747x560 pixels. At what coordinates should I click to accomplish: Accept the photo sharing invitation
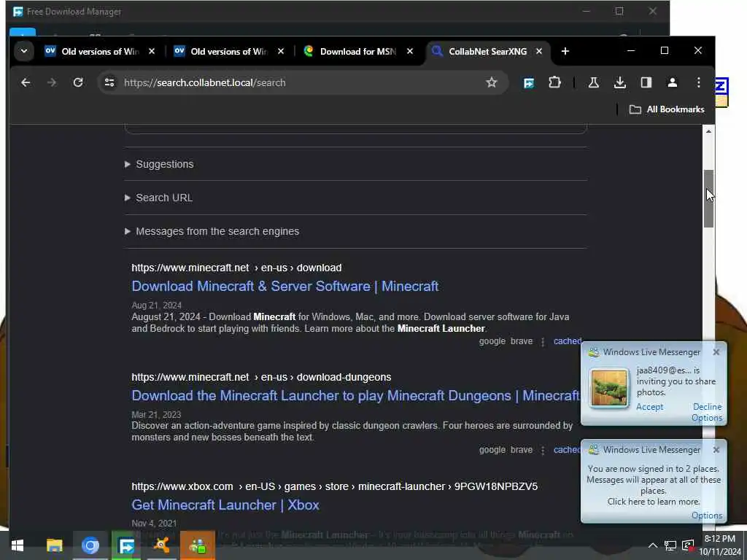coord(649,407)
